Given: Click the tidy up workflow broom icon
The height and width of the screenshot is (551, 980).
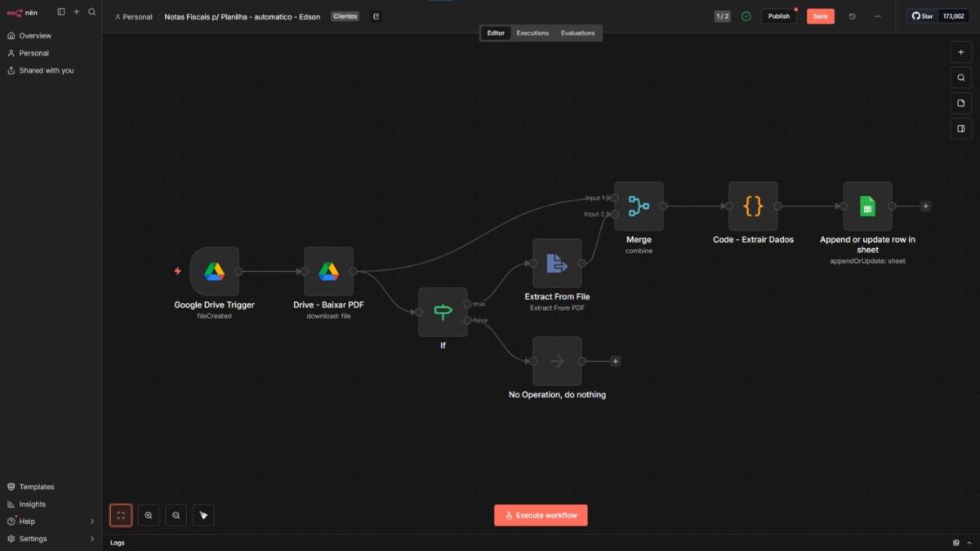Looking at the screenshot, I should tap(203, 515).
